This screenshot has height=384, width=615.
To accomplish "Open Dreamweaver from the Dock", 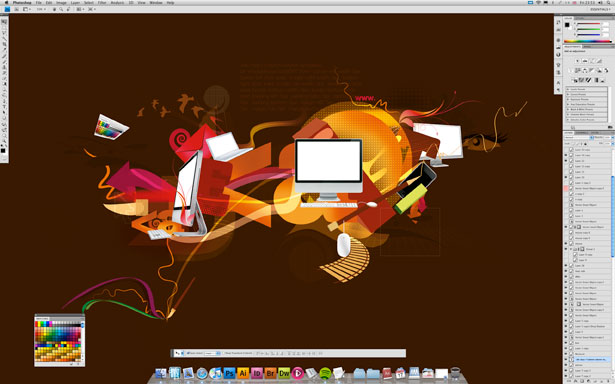I will pyautogui.click(x=284, y=373).
